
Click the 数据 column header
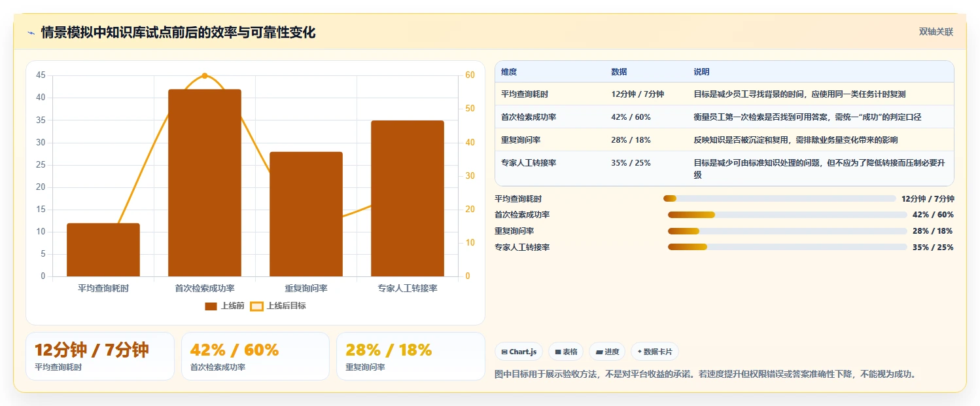click(619, 72)
